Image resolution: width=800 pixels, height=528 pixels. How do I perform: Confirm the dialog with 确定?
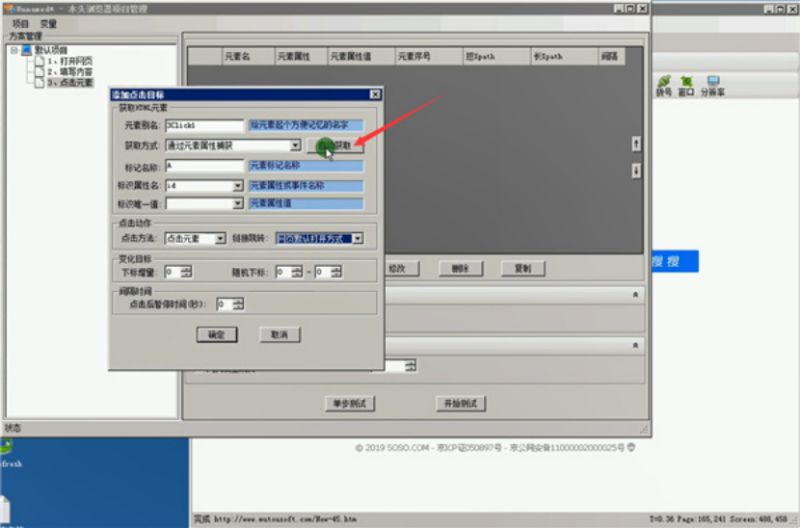(x=217, y=335)
